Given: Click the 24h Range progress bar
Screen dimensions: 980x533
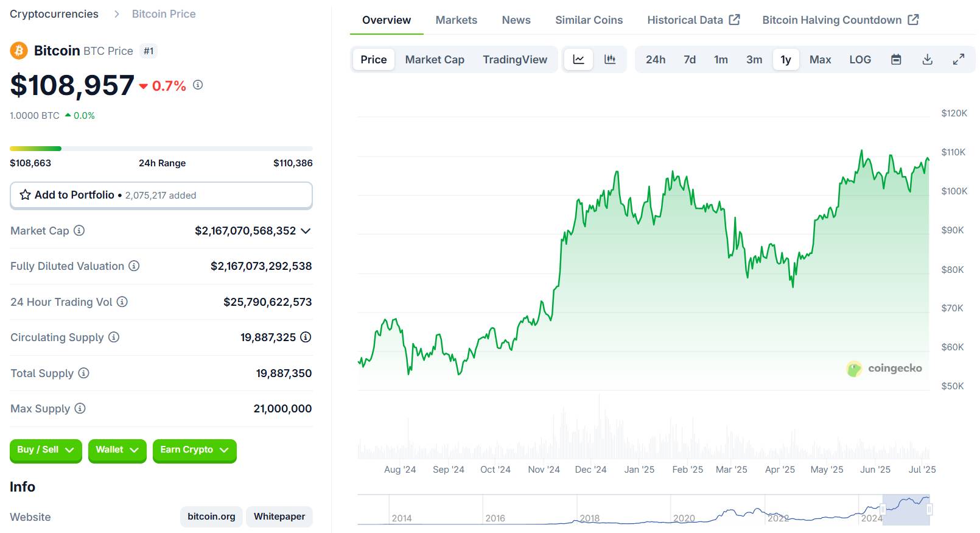Looking at the screenshot, I should pyautogui.click(x=161, y=149).
